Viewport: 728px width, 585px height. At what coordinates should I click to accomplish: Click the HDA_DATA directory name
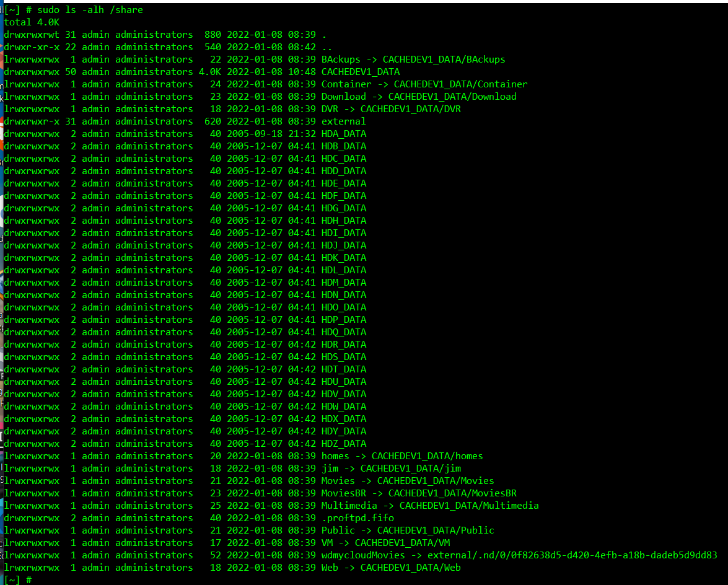343,134
